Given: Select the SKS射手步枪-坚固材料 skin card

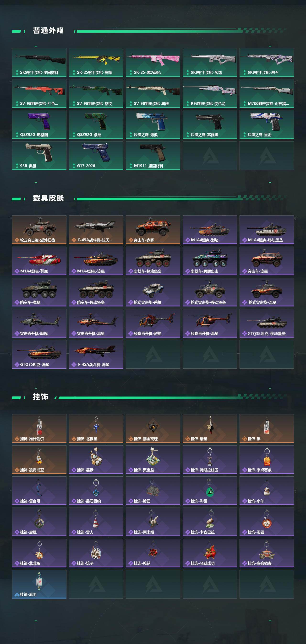Looking at the screenshot, I should [39, 62].
